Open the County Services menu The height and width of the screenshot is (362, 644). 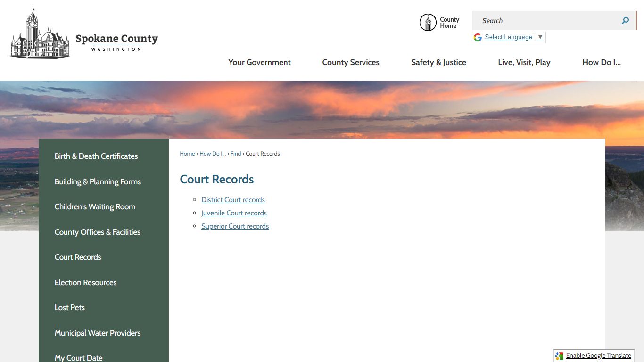click(351, 62)
